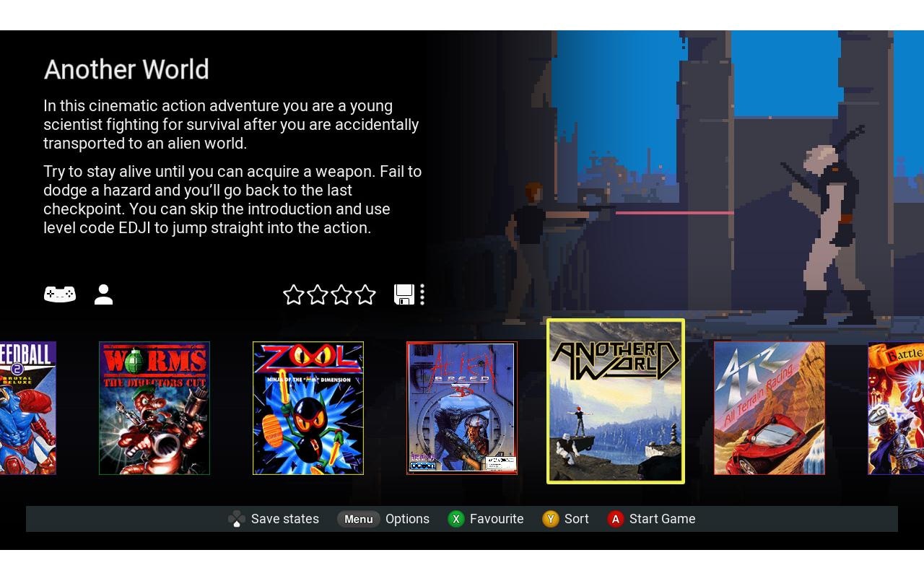Screen dimensions: 924x581
Task: Click the single player person icon
Action: point(103,294)
